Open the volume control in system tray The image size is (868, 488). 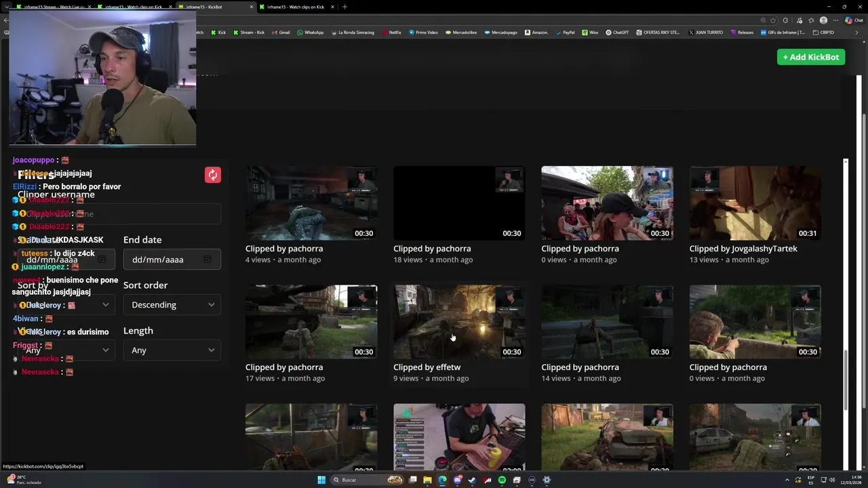(x=832, y=480)
